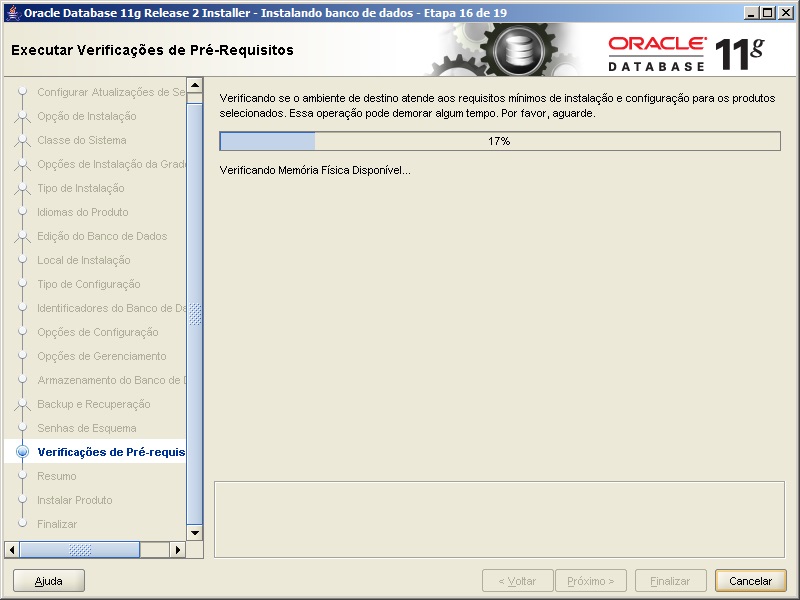Image resolution: width=800 pixels, height=600 pixels.
Task: Select Opções de Instalação da Grade step
Action: pyautogui.click(x=111, y=164)
